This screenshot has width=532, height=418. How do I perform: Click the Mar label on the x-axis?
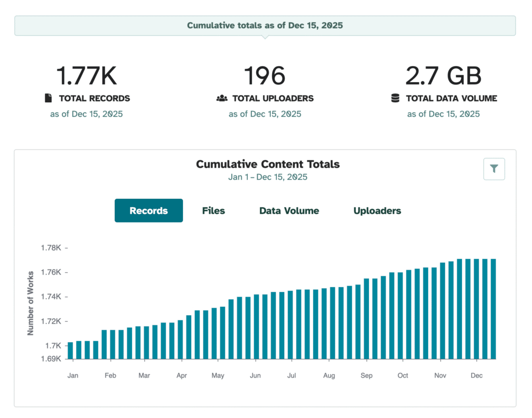[144, 375]
